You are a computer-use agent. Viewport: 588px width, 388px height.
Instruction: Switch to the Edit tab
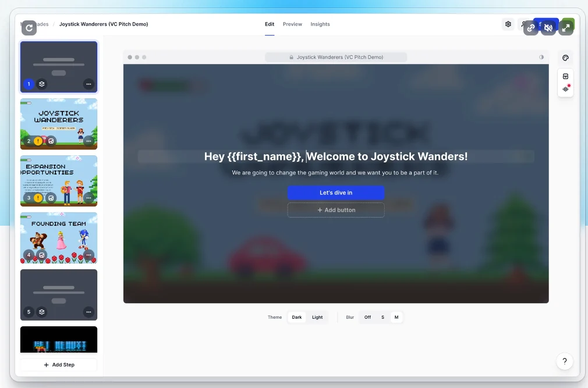pos(270,24)
